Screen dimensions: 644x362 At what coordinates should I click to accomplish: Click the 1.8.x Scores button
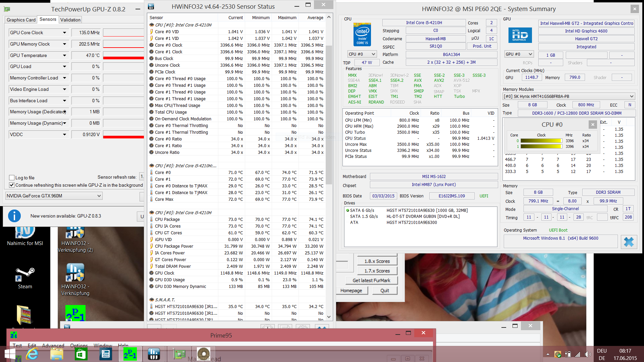coord(377,261)
